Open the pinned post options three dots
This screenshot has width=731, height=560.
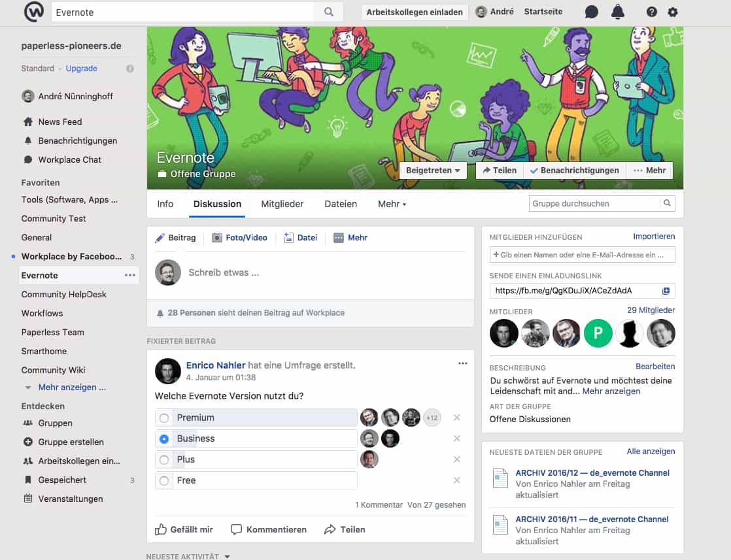click(462, 363)
